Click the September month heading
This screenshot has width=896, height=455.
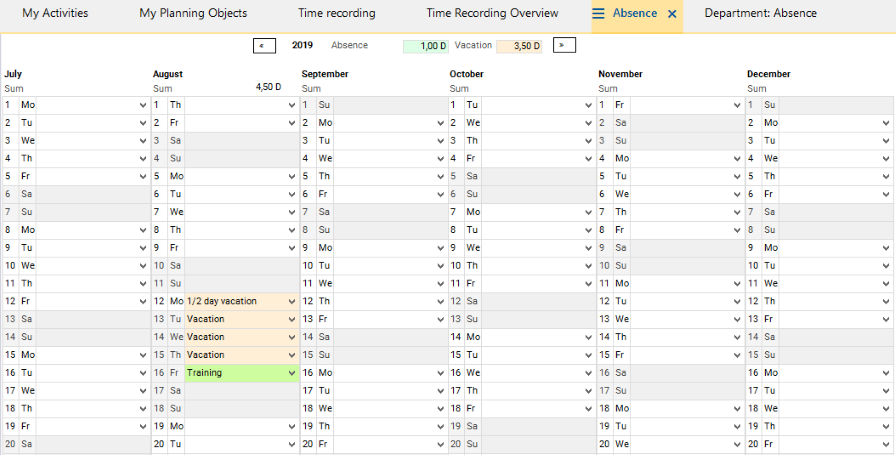[x=325, y=74]
